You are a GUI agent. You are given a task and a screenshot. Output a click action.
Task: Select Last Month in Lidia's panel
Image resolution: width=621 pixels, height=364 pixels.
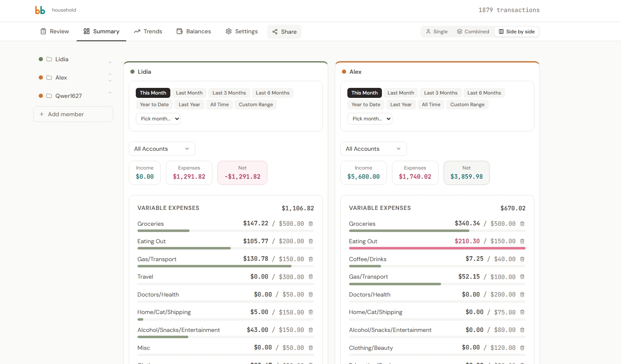[189, 93]
